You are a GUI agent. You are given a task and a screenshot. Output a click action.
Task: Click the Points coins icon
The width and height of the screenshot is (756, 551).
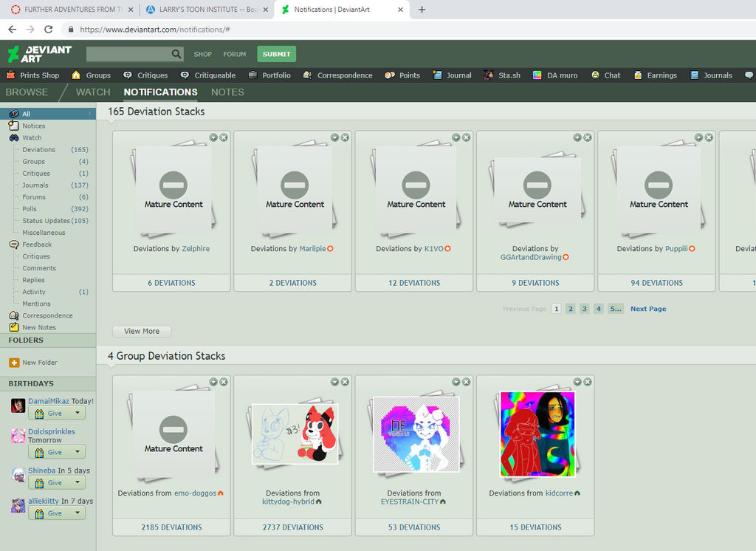390,75
